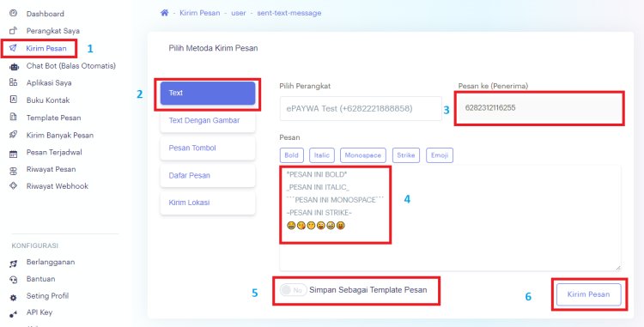This screenshot has height=327, width=644.
Task: Open Riwayat Webhook from sidebar
Action: pos(57,186)
